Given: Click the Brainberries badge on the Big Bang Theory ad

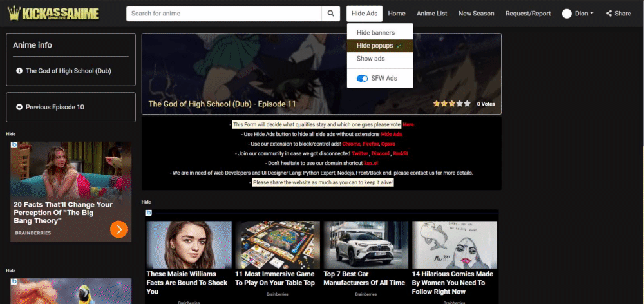Looking at the screenshot, I should [x=14, y=145].
